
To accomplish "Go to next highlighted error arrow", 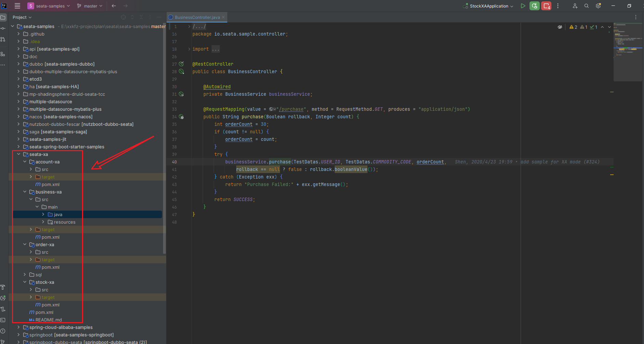I will [x=609, y=27].
